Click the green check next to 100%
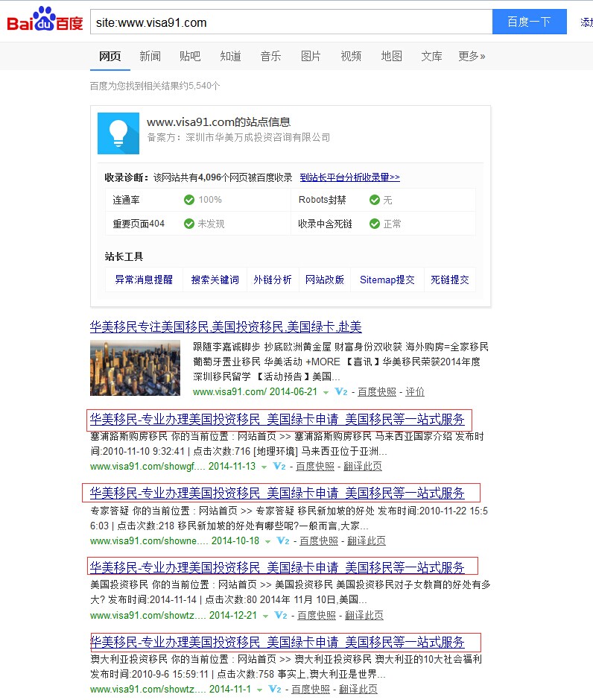The width and height of the screenshot is (593, 700). click(189, 200)
